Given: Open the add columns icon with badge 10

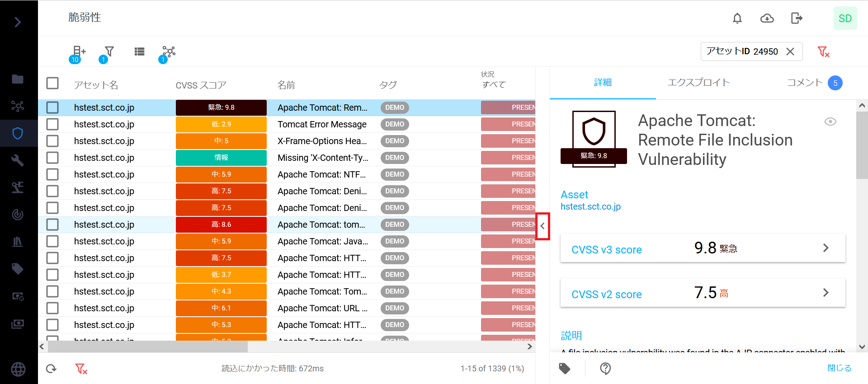Looking at the screenshot, I should [x=78, y=53].
